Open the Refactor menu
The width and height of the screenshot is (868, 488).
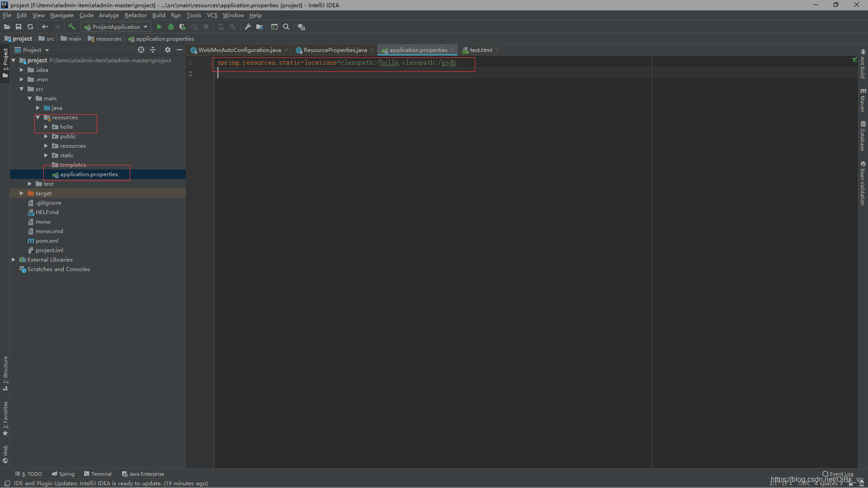click(136, 15)
